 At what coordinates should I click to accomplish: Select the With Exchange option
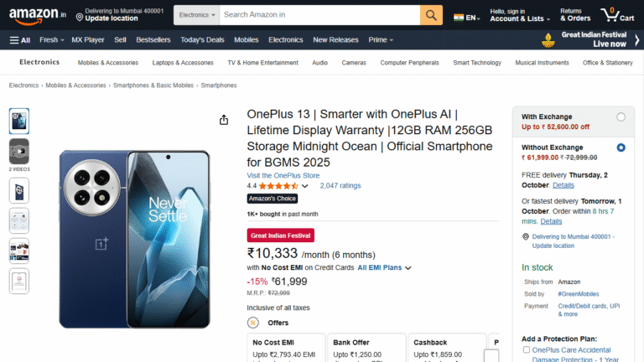tap(621, 117)
